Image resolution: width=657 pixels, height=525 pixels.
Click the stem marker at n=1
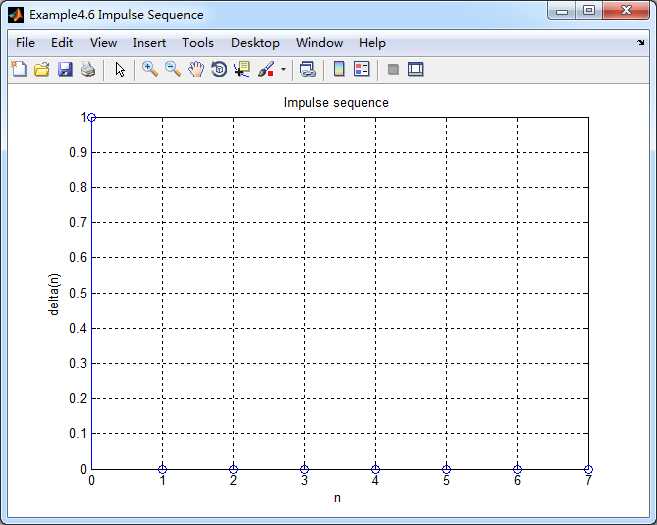pyautogui.click(x=163, y=469)
